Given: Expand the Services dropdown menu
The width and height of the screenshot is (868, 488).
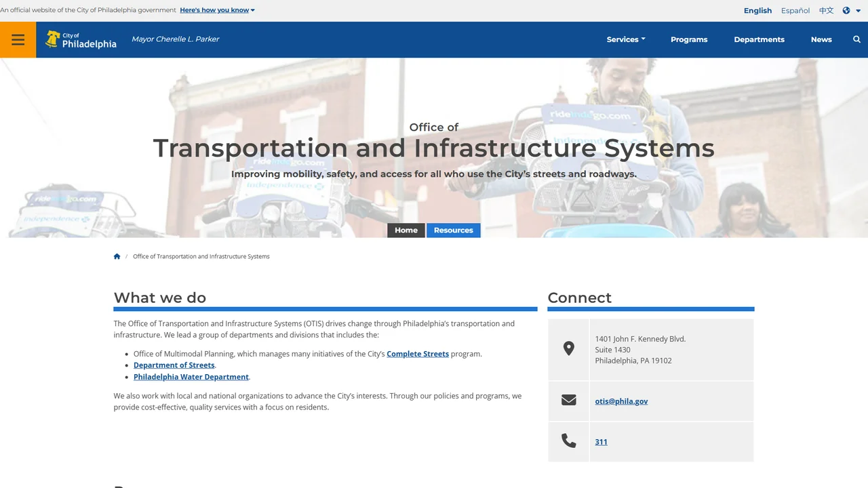Looking at the screenshot, I should (626, 39).
